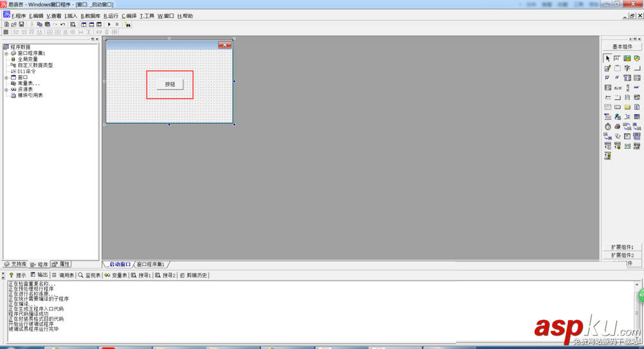This screenshot has width=644, height=349.
Task: Click the find-in-document magnifier toolbar icon
Action: click(73, 24)
